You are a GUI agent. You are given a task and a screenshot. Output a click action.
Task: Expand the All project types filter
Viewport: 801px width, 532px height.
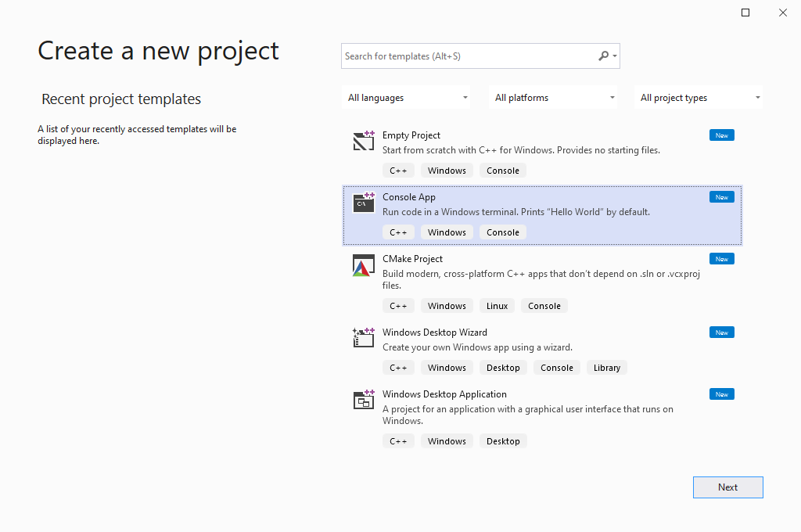tap(699, 98)
